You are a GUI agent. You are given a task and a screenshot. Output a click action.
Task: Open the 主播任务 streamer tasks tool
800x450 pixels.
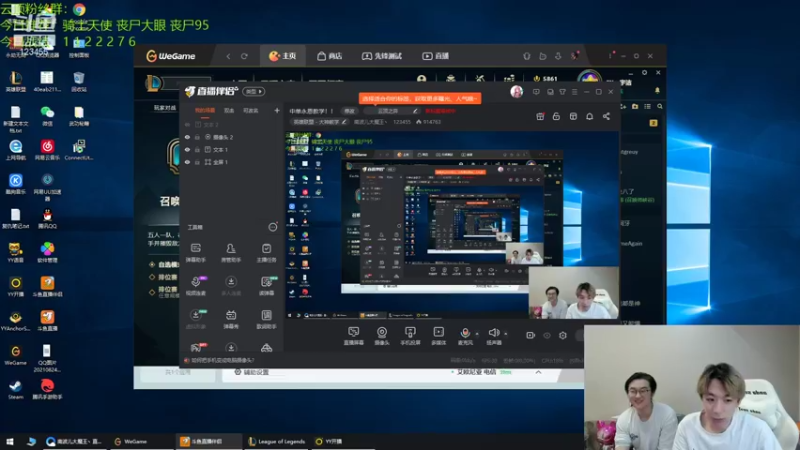pyautogui.click(x=266, y=253)
